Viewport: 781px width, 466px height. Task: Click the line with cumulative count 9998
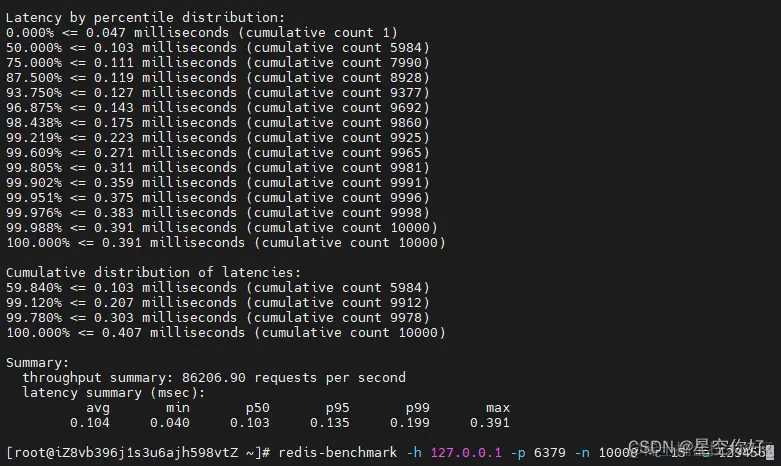click(218, 213)
